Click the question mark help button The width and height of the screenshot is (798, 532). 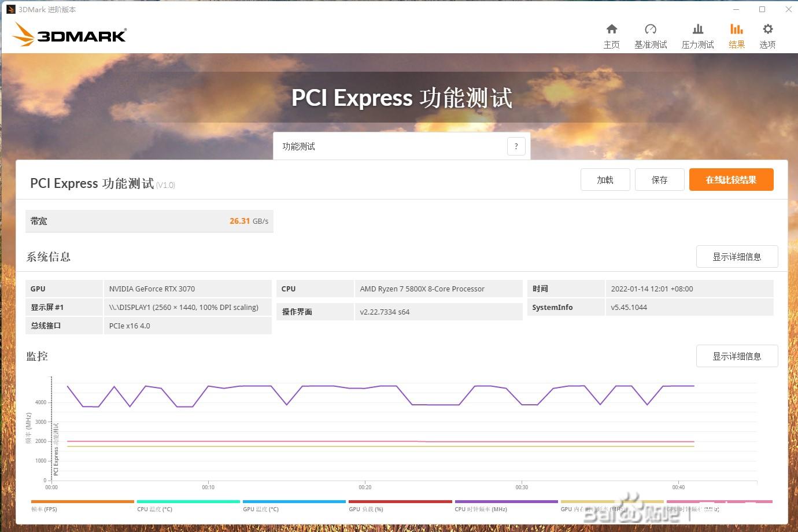tap(516, 146)
